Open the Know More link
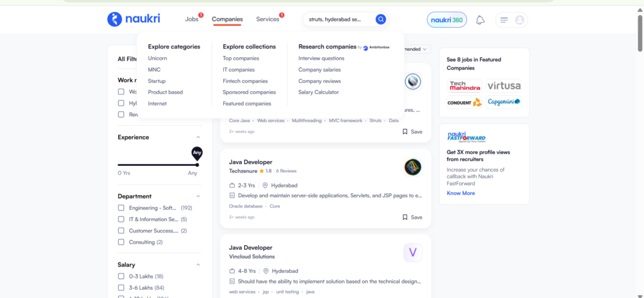644x298 pixels. pos(460,193)
